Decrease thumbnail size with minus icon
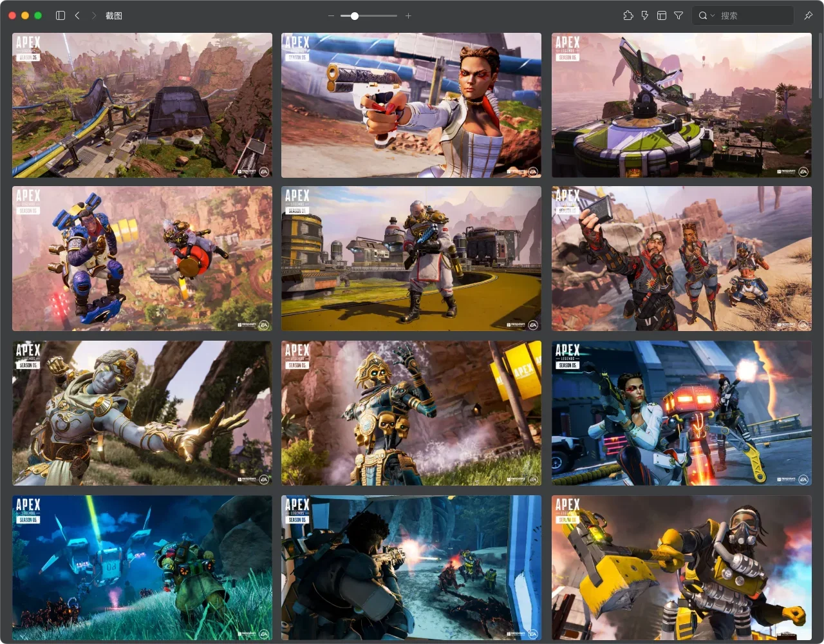824x644 pixels. click(331, 15)
